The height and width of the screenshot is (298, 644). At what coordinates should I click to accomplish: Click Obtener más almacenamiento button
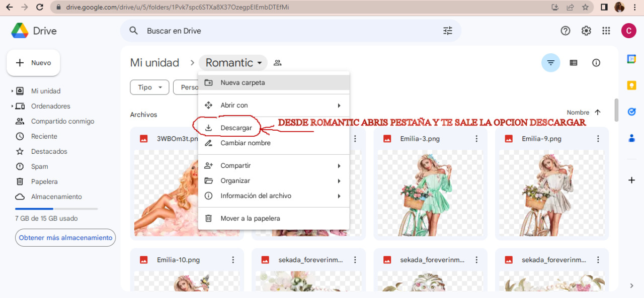(65, 238)
